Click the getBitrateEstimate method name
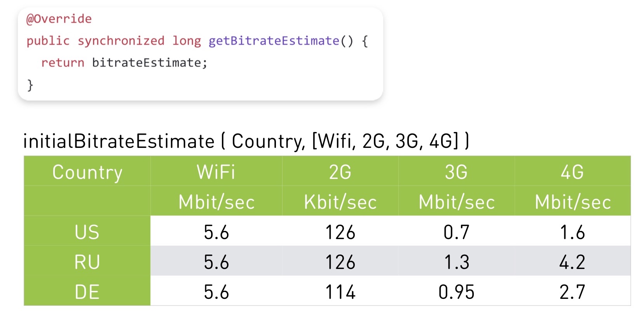The image size is (644, 314). point(274,41)
